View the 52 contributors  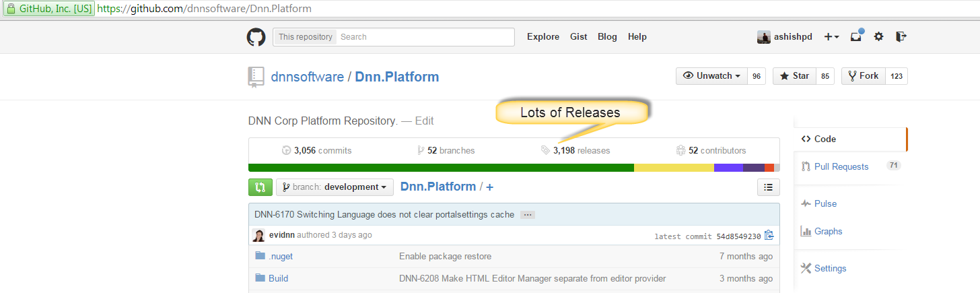click(711, 151)
